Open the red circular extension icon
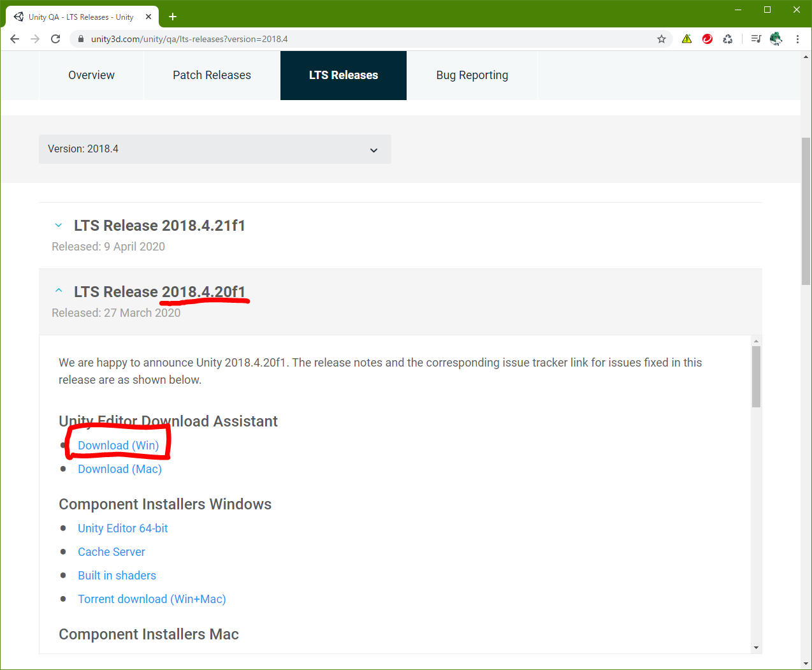The height and width of the screenshot is (670, 812). coord(707,39)
